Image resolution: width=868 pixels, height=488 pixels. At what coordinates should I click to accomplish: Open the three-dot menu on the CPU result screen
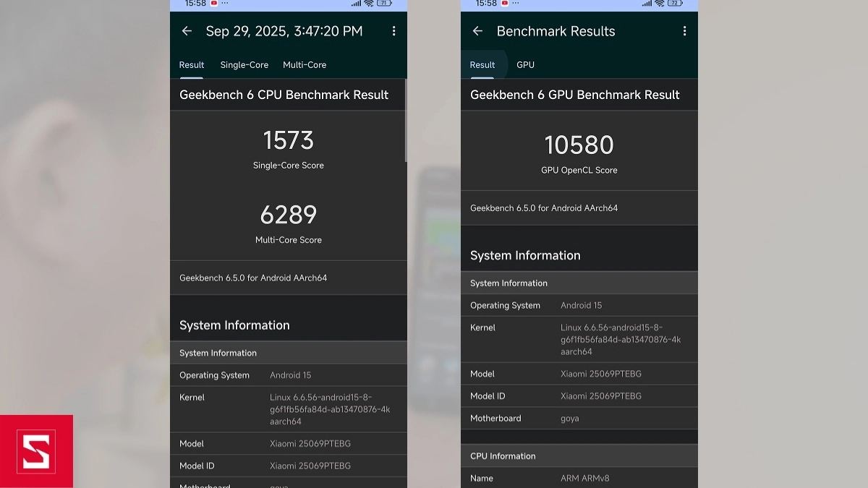393,31
